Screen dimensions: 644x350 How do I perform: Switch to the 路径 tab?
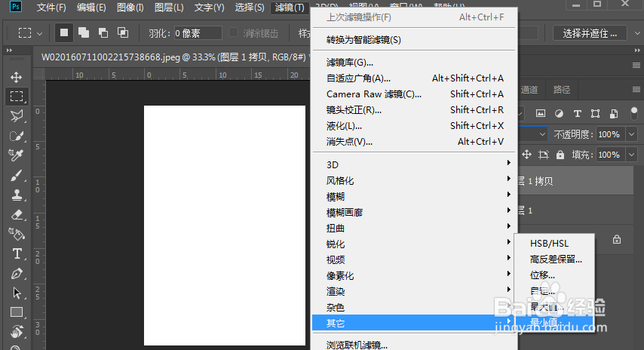click(562, 90)
